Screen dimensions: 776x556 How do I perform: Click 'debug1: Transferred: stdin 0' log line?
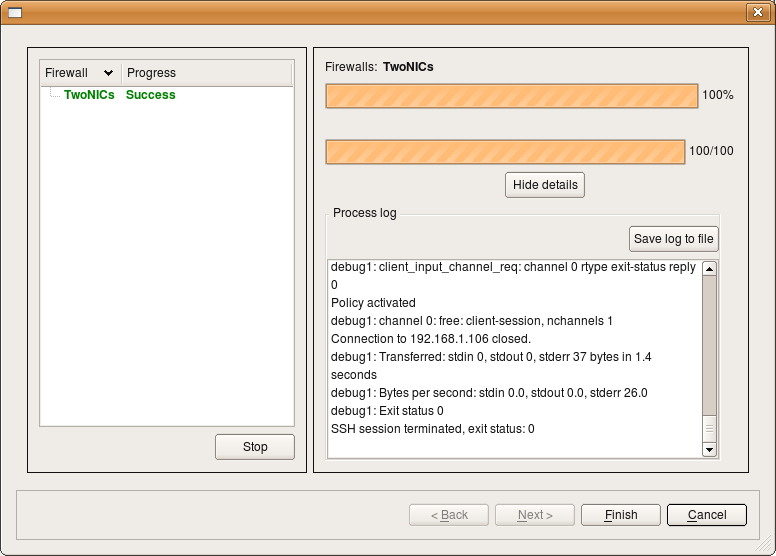click(491, 366)
